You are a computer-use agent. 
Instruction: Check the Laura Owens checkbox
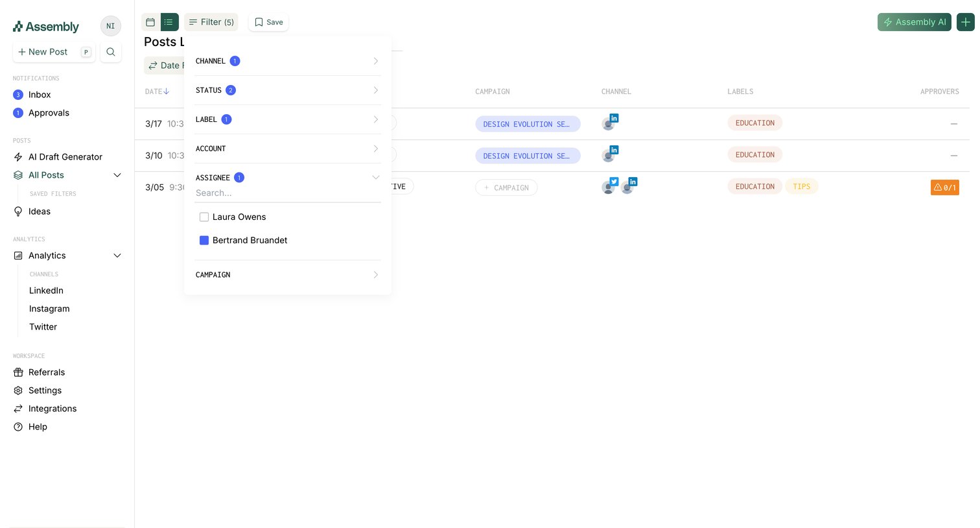pos(204,217)
